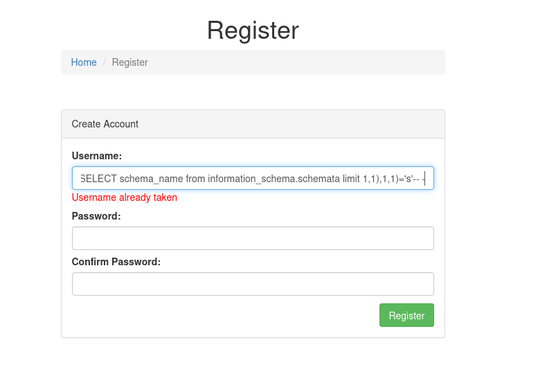The height and width of the screenshot is (392, 556).
Task: Click the Register breadcrumb item
Action: point(129,62)
